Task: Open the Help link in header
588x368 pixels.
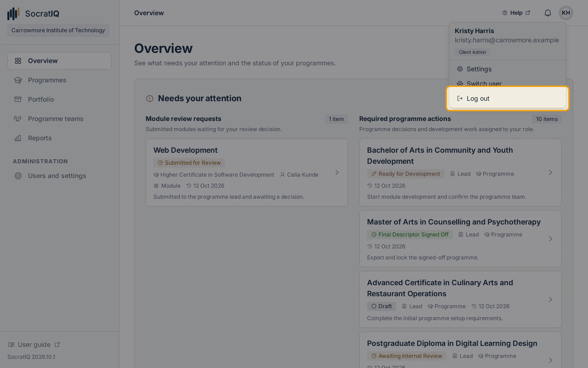Action: tap(516, 13)
